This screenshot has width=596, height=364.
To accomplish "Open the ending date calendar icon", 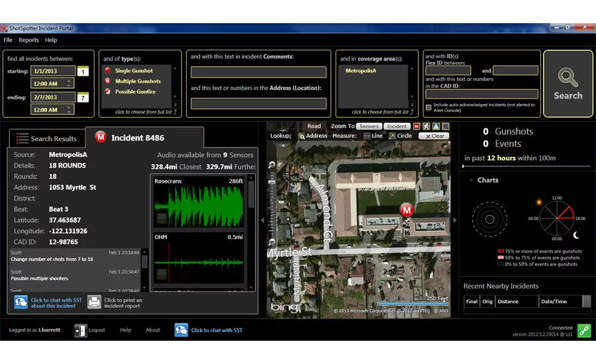I will click(83, 97).
